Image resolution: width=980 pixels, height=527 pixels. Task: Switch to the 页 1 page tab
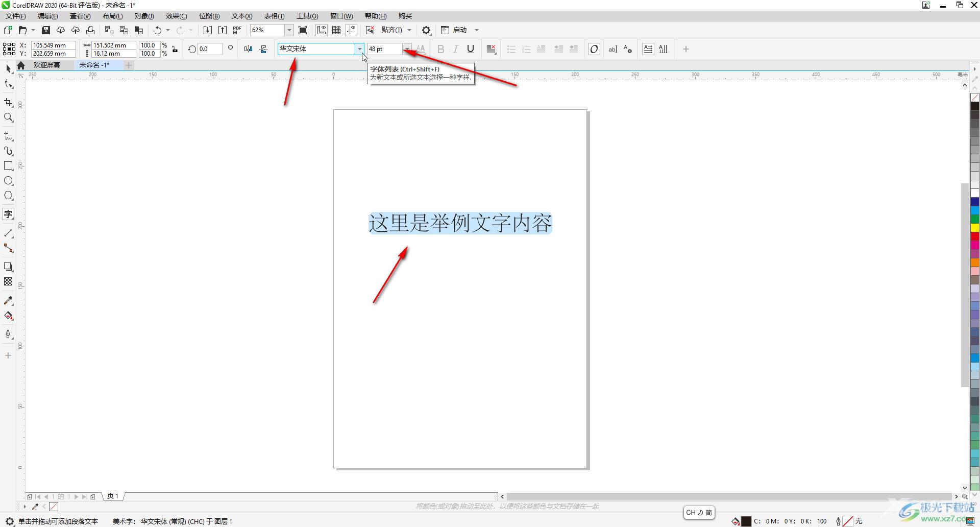[x=113, y=496]
